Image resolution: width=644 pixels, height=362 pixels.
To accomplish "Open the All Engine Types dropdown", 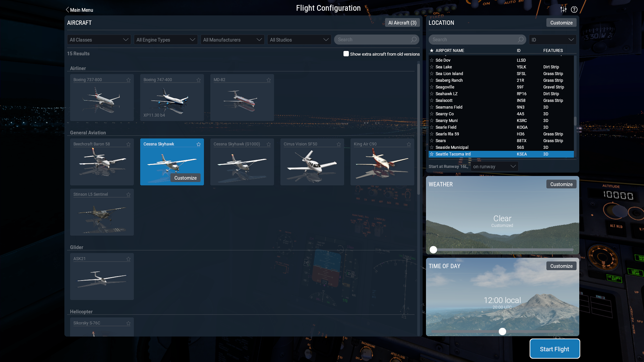I will click(166, 40).
